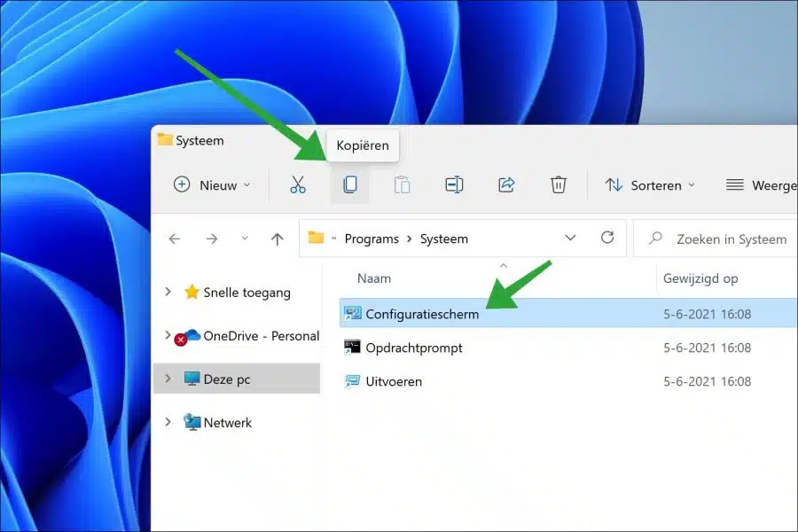Expand the Deze pc tree node
The height and width of the screenshot is (532, 798).
(x=168, y=379)
